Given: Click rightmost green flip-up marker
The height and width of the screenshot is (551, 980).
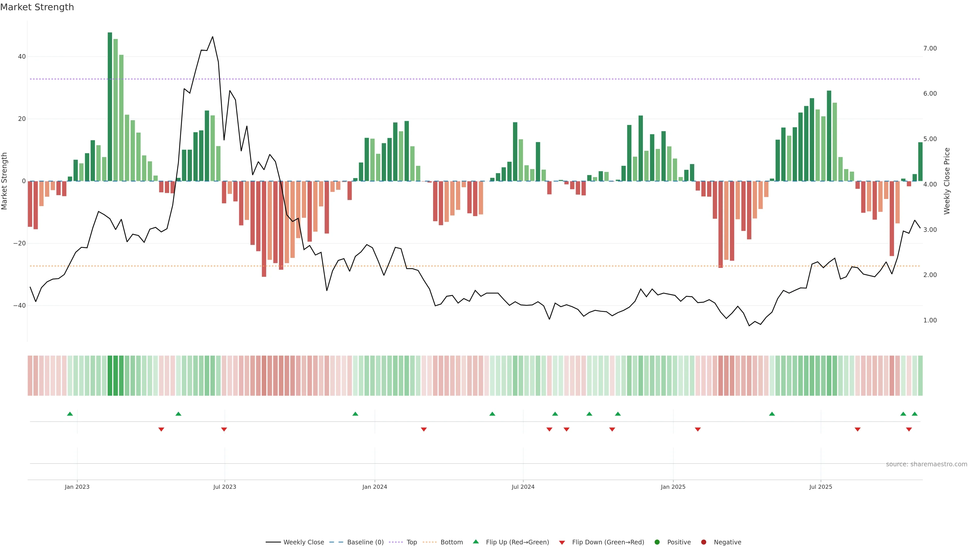Looking at the screenshot, I should coord(915,414).
